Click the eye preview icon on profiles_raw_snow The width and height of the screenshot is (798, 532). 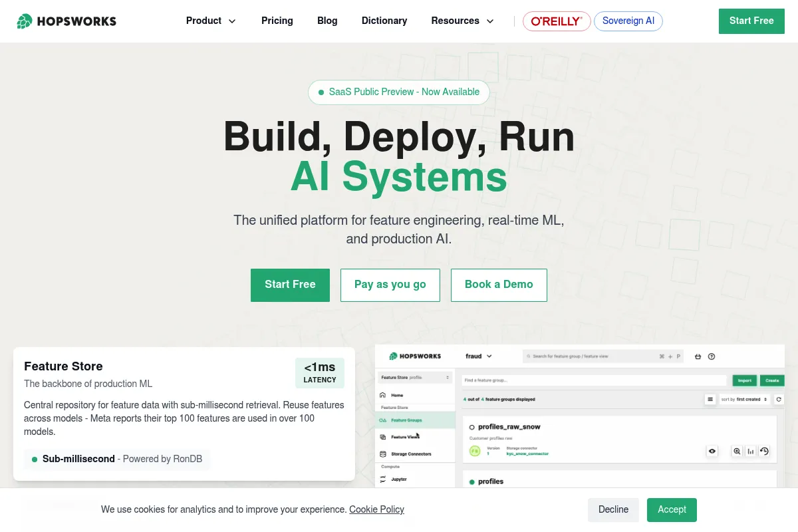pyautogui.click(x=712, y=451)
